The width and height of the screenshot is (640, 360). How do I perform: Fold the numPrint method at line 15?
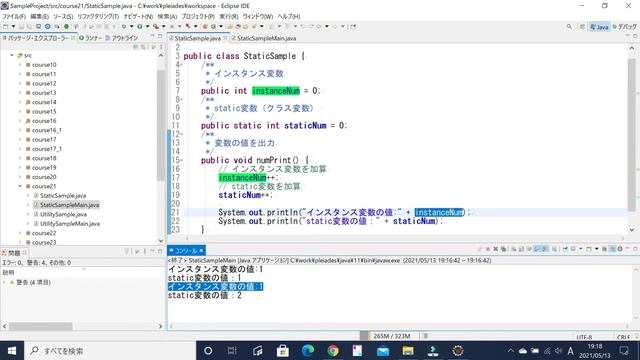pyautogui.click(x=182, y=160)
